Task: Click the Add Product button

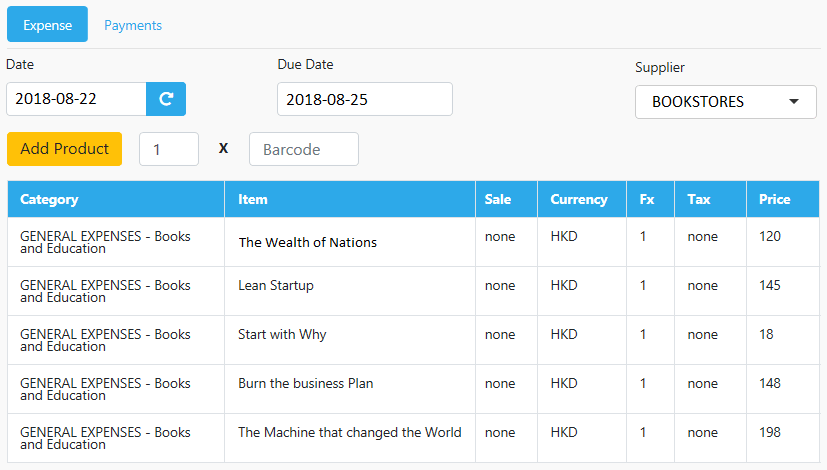Action: coord(64,149)
